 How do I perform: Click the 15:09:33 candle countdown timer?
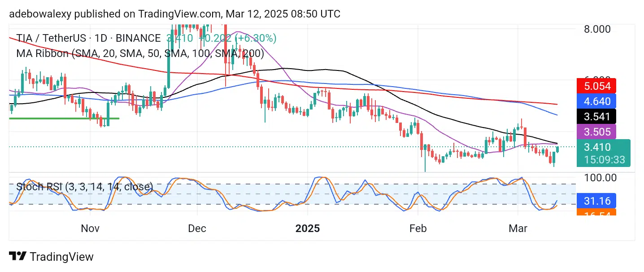coord(603,159)
